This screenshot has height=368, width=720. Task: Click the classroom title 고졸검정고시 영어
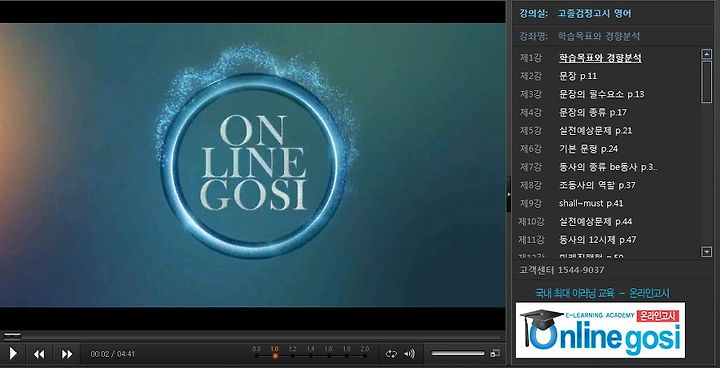(x=594, y=13)
